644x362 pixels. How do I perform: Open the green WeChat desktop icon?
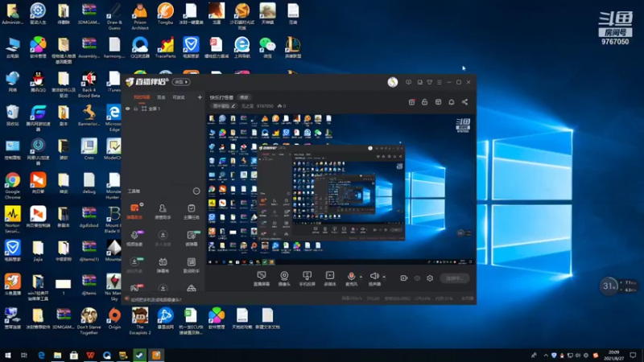pos(267,47)
